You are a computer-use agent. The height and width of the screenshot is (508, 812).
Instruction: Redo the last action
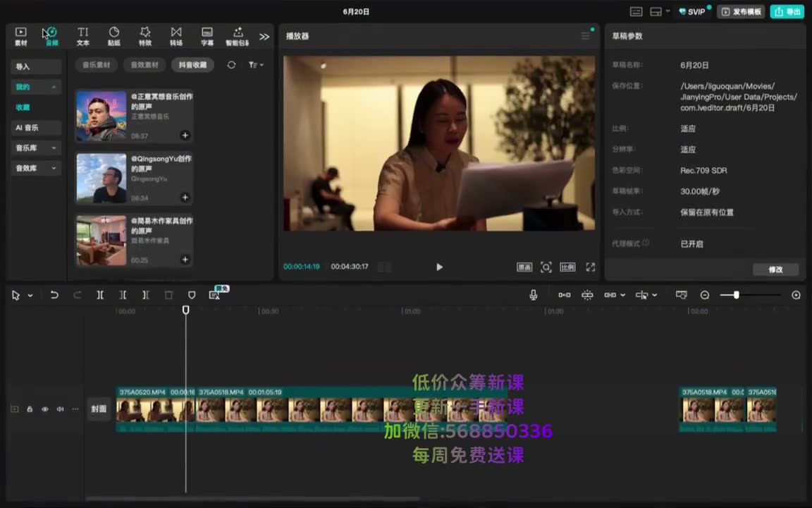click(77, 295)
